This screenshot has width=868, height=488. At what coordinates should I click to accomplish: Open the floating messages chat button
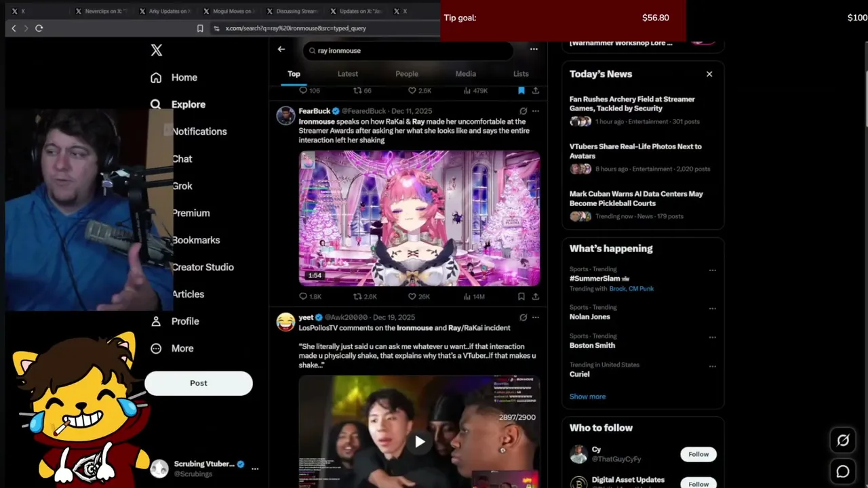(843, 472)
